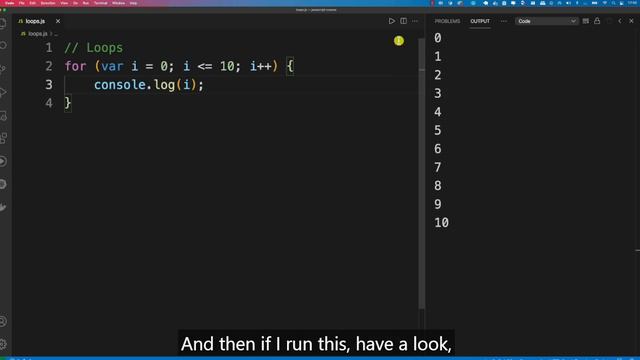
Task: Open the Docker view in activity bar
Action: pyautogui.click(x=3, y=207)
